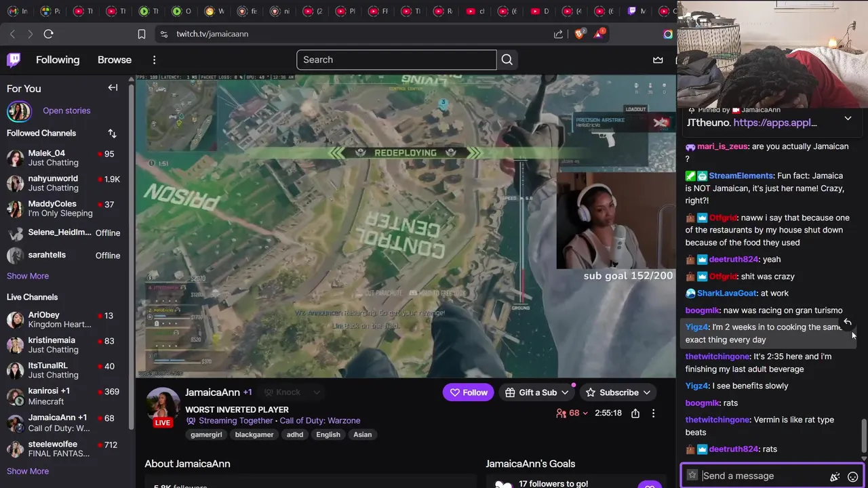Click the star icon in chat input
Screen dimensions: 868x488
pos(692,475)
